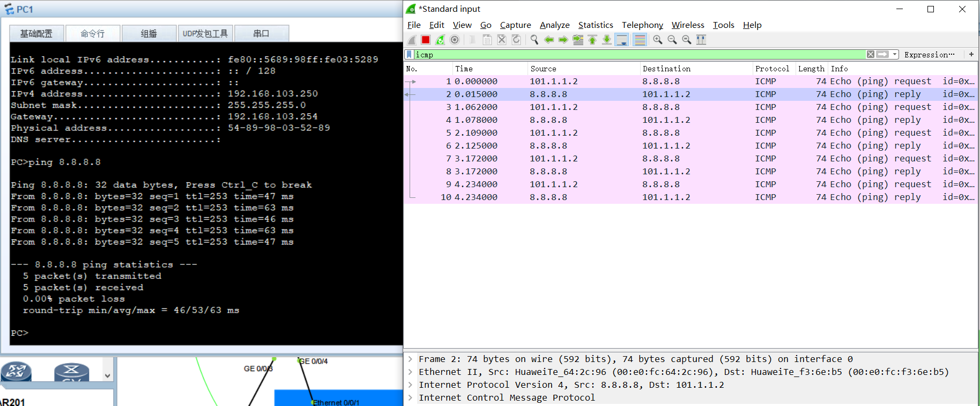Switch to 命令行 tab in PC1
This screenshot has height=406, width=980.
[x=93, y=33]
